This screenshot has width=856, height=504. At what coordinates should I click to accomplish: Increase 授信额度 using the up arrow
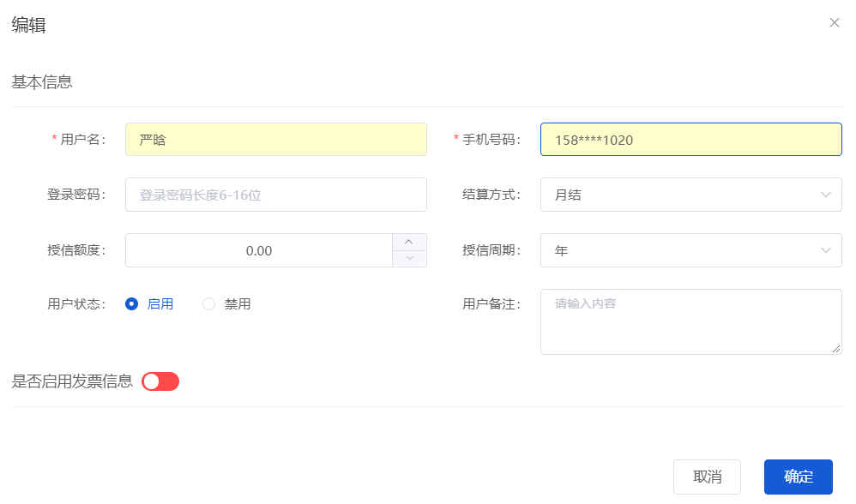409,243
